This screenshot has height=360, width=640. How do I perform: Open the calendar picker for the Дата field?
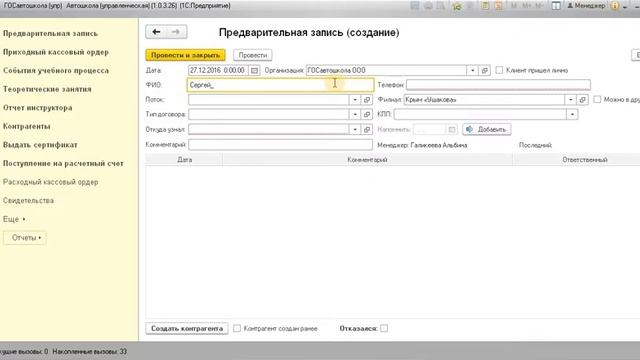tap(254, 71)
